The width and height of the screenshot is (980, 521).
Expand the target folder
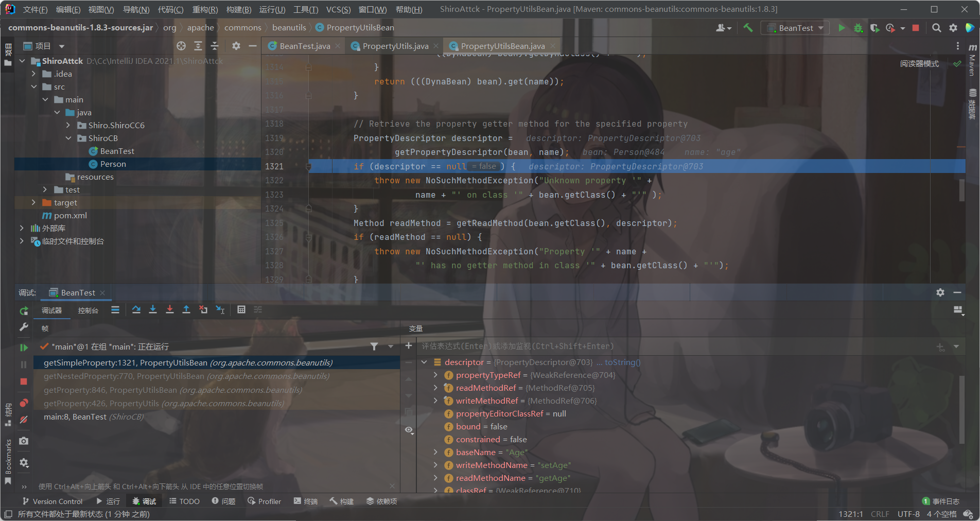[x=33, y=202]
